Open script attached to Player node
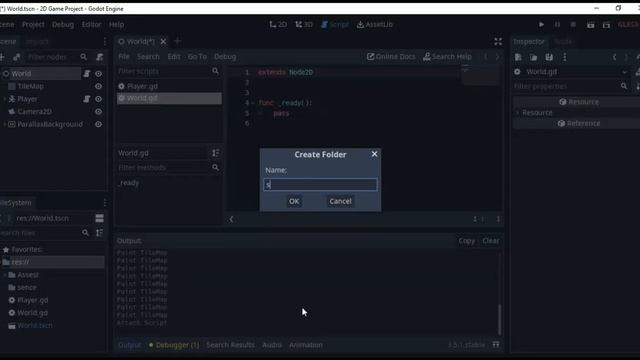This screenshot has width=640, height=360. (x=87, y=99)
